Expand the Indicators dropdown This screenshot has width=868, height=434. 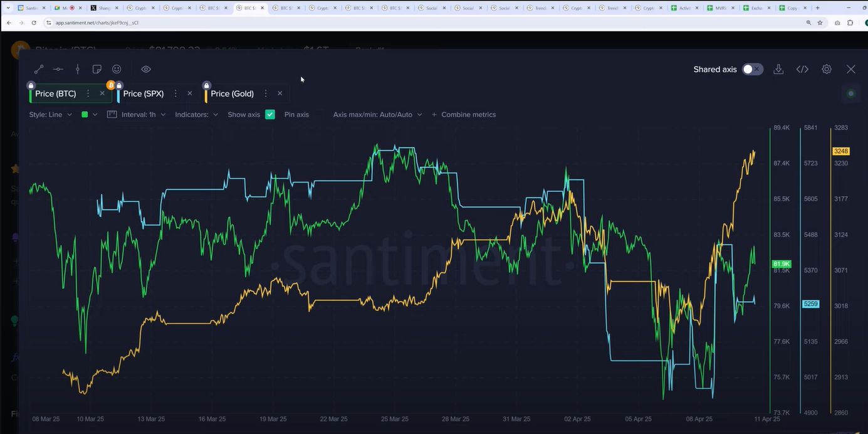tap(196, 115)
